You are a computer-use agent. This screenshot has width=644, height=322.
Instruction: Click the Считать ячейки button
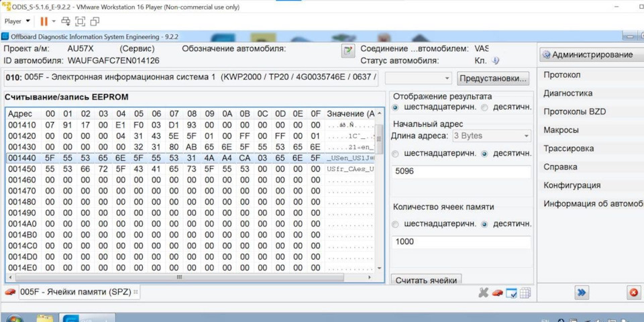pyautogui.click(x=427, y=280)
